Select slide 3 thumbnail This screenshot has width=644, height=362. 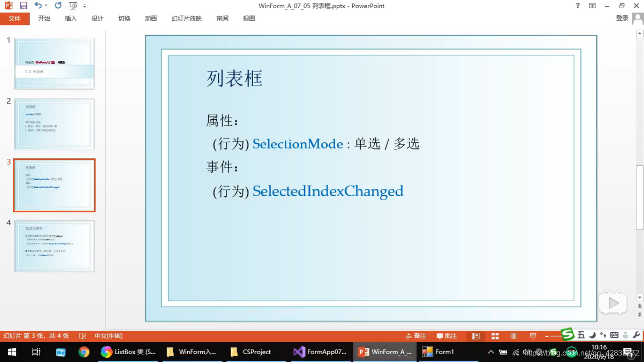[x=54, y=185]
